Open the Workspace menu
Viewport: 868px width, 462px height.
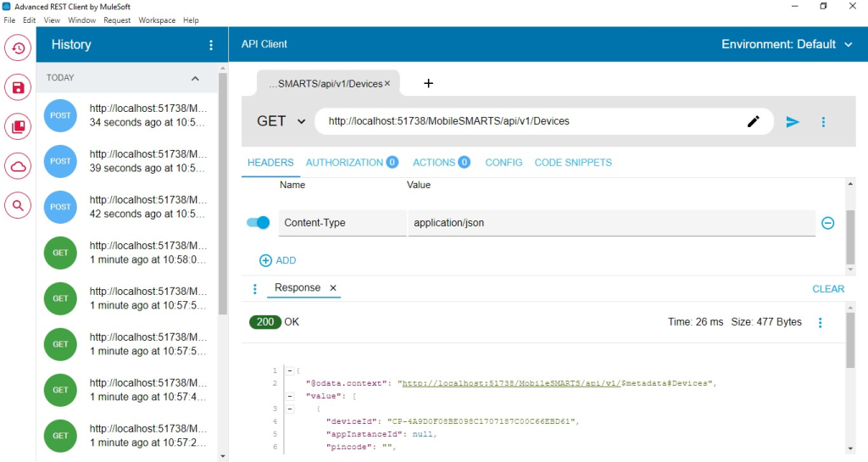[157, 19]
